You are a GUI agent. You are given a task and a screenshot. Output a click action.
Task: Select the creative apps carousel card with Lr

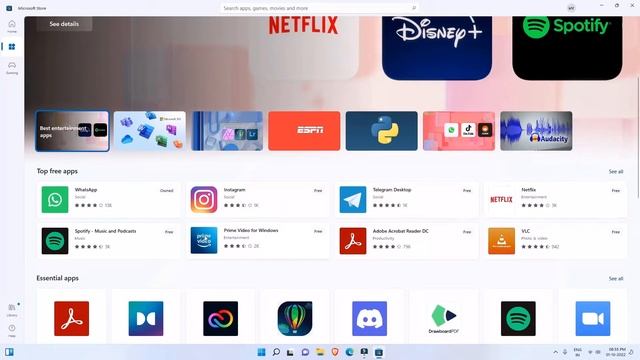tap(227, 131)
